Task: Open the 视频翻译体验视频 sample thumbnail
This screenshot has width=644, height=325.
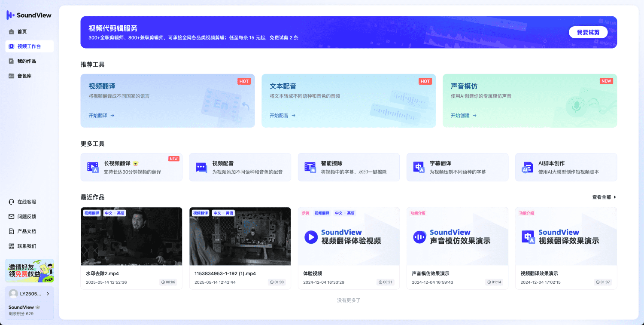Action: [x=349, y=236]
